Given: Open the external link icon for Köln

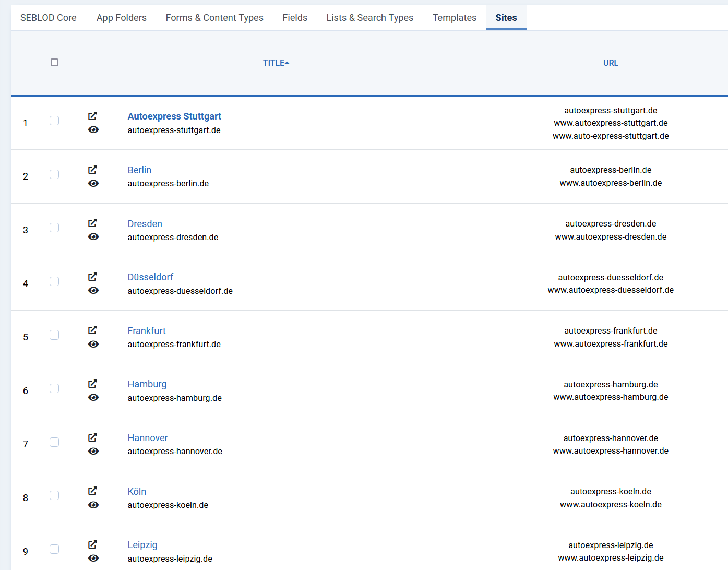Looking at the screenshot, I should coord(92,491).
